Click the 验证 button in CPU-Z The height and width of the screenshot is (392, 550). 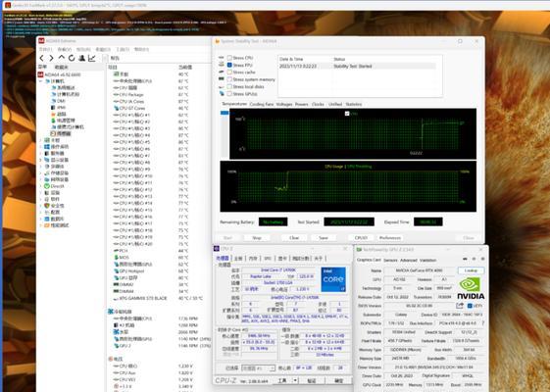[312, 380]
